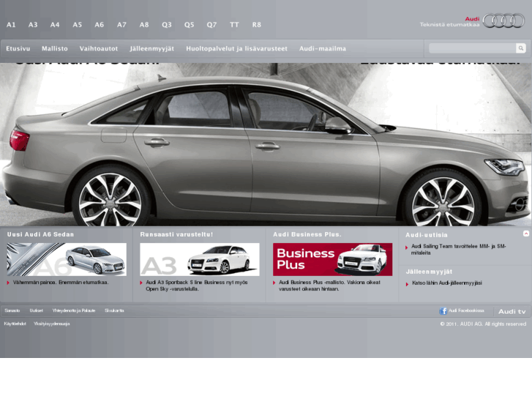Open Käyttöehdot footer link

[x=15, y=324]
